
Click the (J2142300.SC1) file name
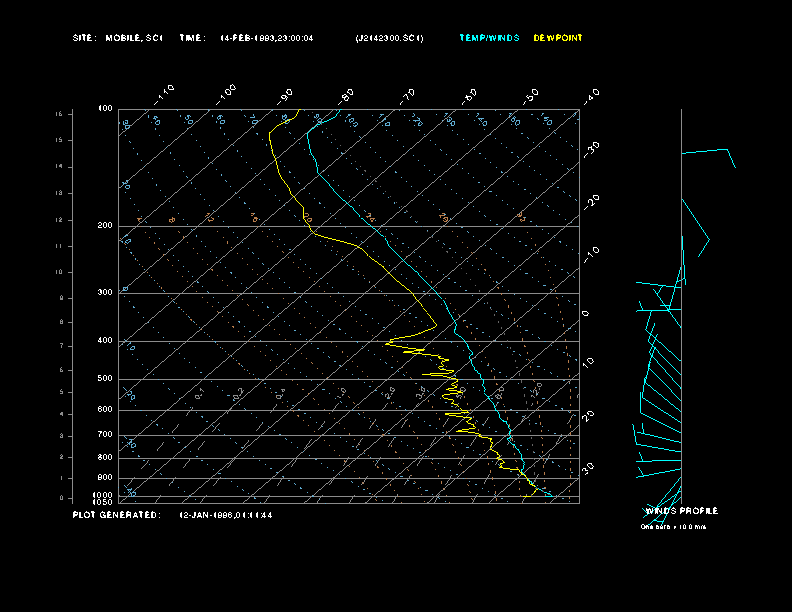coord(389,38)
